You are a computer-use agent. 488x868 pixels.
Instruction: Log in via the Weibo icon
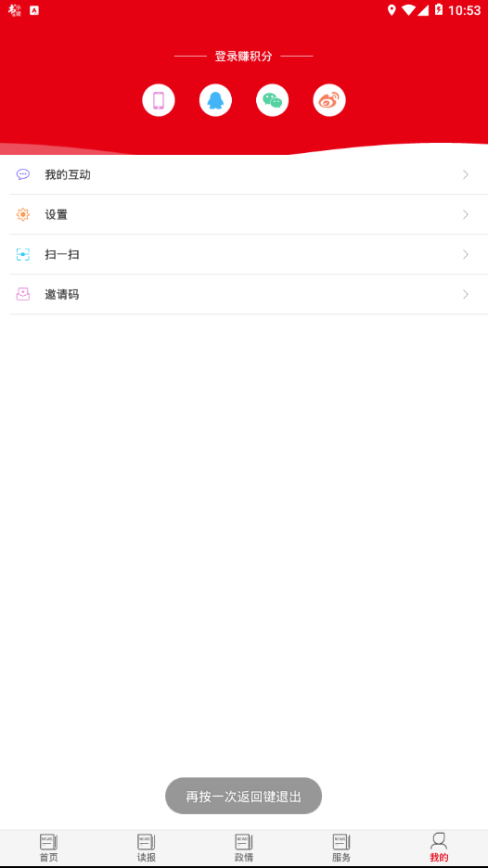pos(329,100)
